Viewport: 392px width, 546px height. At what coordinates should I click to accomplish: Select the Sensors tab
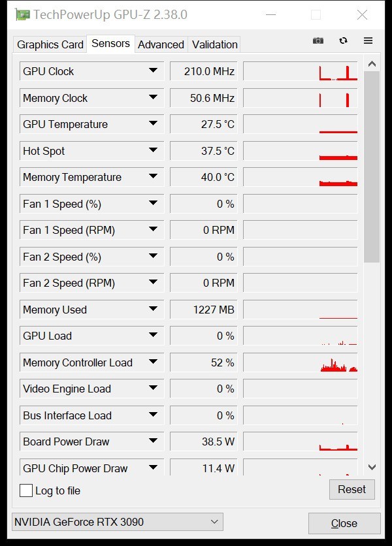click(111, 44)
